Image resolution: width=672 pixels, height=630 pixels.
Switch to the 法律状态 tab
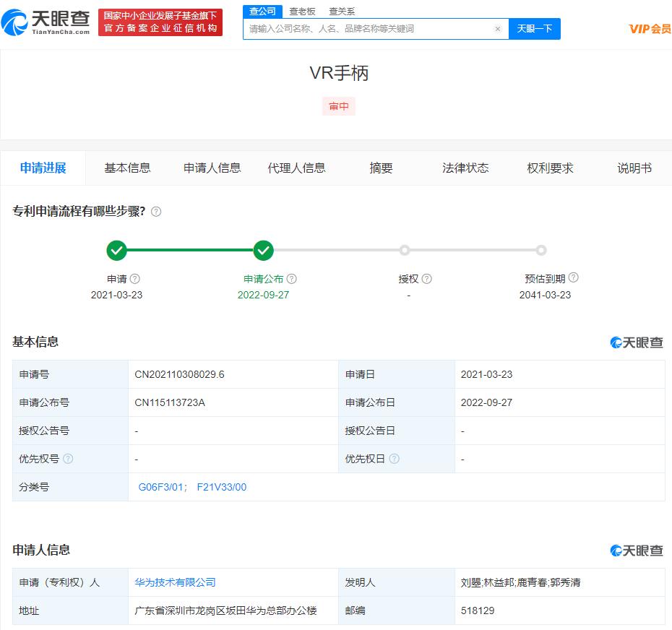point(465,168)
